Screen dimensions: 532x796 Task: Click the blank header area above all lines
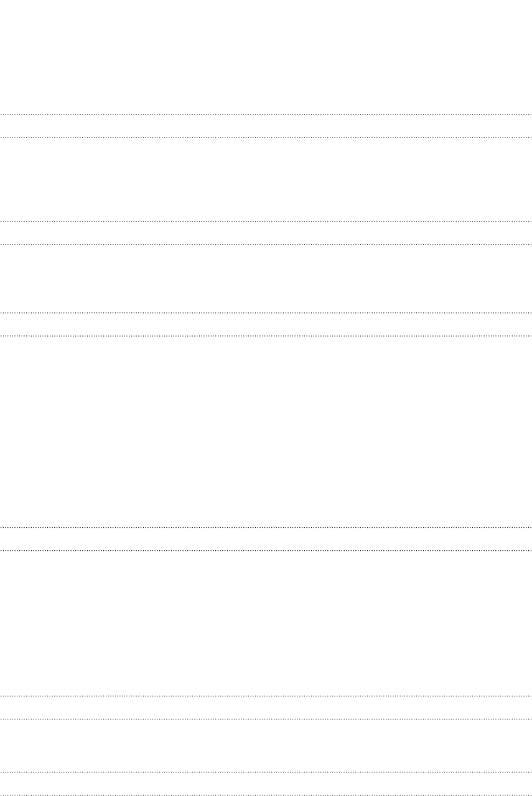tap(266, 57)
